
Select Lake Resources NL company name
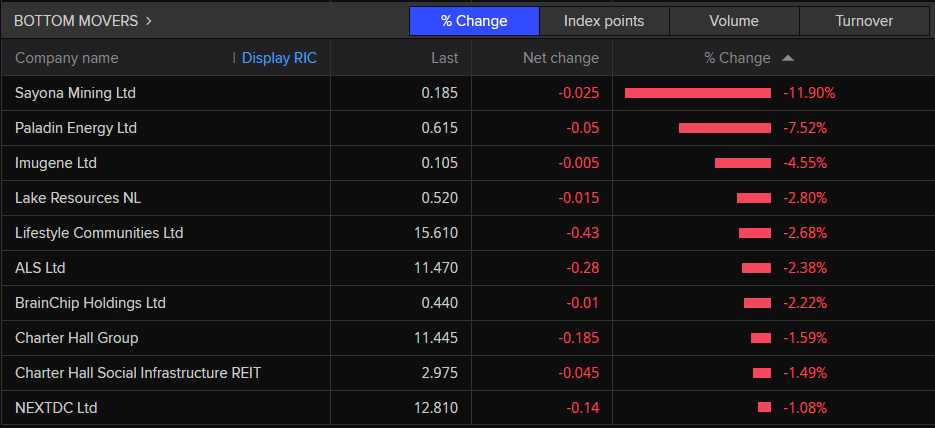click(x=78, y=198)
